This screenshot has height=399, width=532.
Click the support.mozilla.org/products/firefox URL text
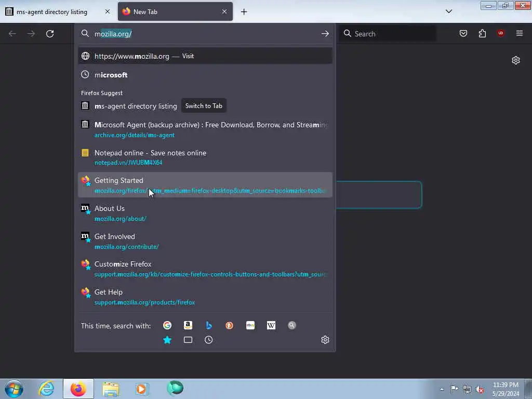tap(144, 302)
